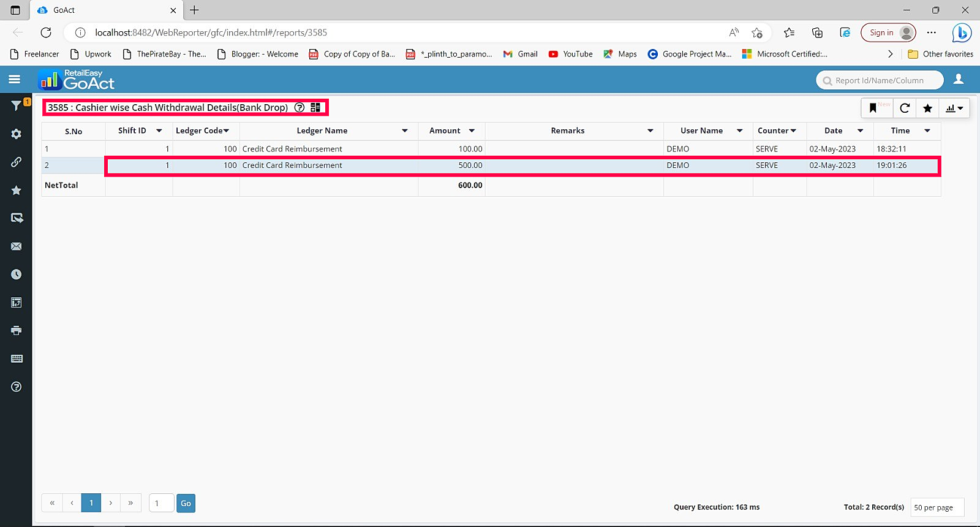Reload the browser page
The image size is (980, 527).
click(x=46, y=32)
